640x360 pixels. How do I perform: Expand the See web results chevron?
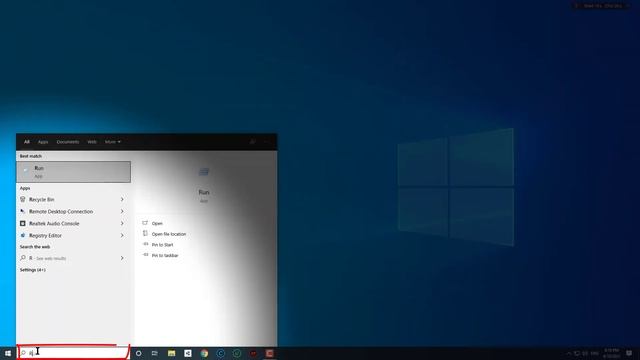tap(122, 258)
